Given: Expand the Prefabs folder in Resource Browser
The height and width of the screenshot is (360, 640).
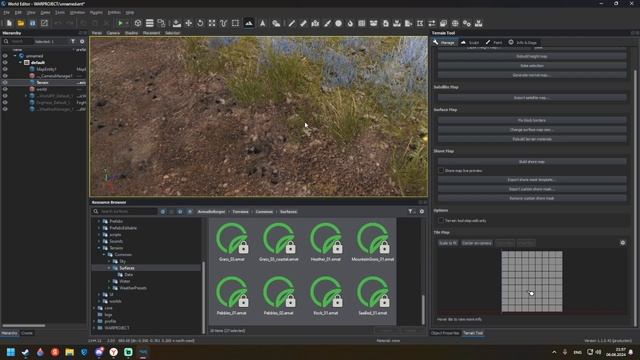Looking at the screenshot, I should pyautogui.click(x=99, y=221).
